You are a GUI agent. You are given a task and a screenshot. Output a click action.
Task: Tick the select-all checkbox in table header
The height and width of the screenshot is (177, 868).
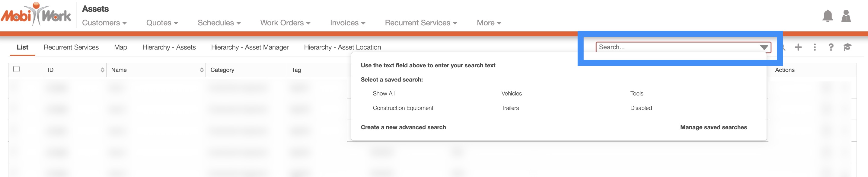pos(17,69)
